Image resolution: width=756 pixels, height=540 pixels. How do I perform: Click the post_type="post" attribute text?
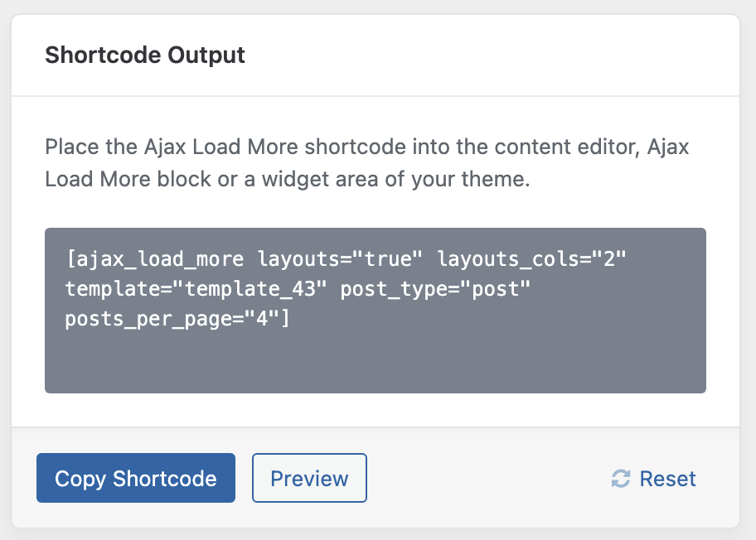pyautogui.click(x=435, y=289)
